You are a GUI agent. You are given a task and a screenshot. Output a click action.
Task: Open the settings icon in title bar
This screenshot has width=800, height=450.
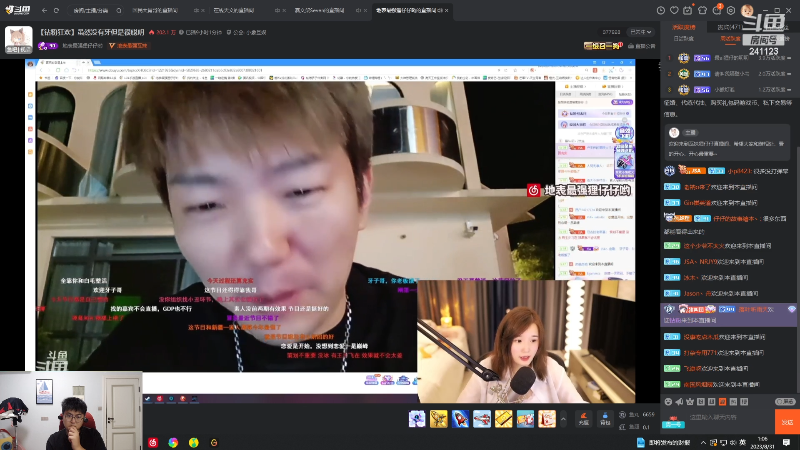[x=731, y=10]
